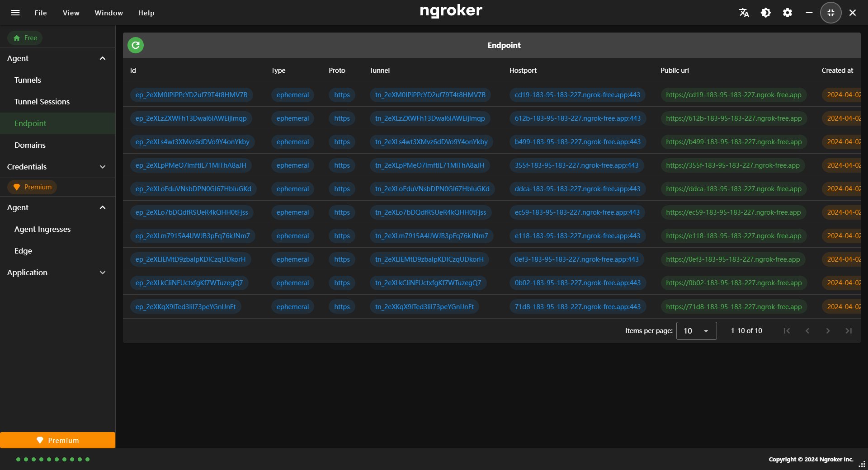The height and width of the screenshot is (470, 868).
Task: Click ephemeral type chip in ep_2eXKqX9ITed3lIl73peYGnIJnFt row
Action: pos(292,307)
